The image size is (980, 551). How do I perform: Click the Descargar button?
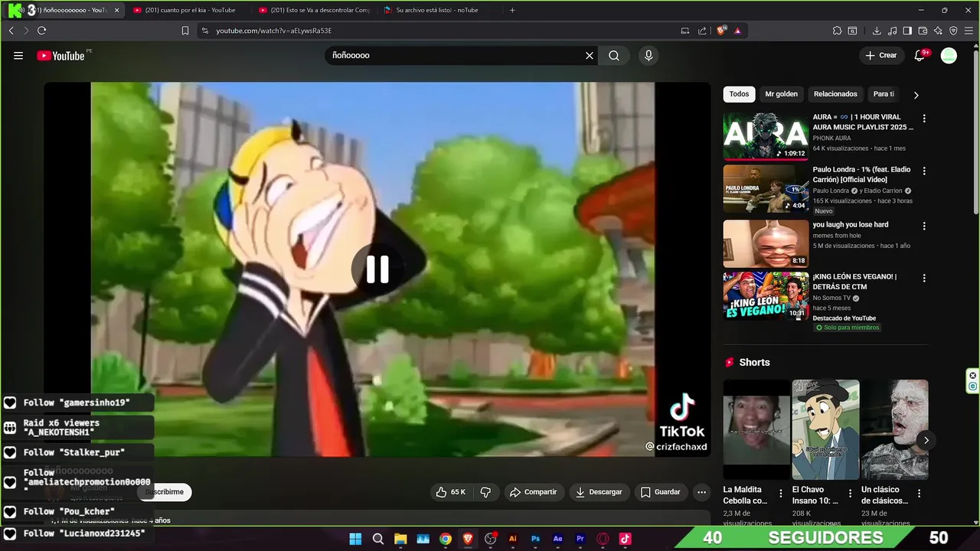[x=599, y=492]
